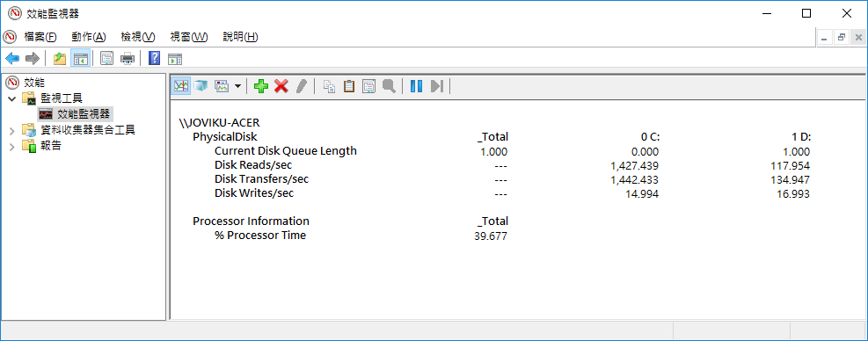Viewport: 868px width, 341px height.
Task: Select the 監視工具 folder in the tree
Action: click(x=62, y=98)
